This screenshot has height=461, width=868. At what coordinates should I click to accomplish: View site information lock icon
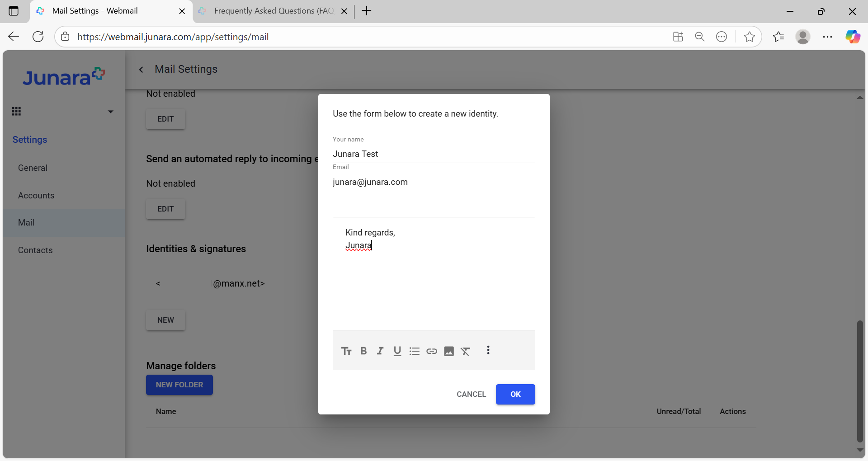point(65,37)
